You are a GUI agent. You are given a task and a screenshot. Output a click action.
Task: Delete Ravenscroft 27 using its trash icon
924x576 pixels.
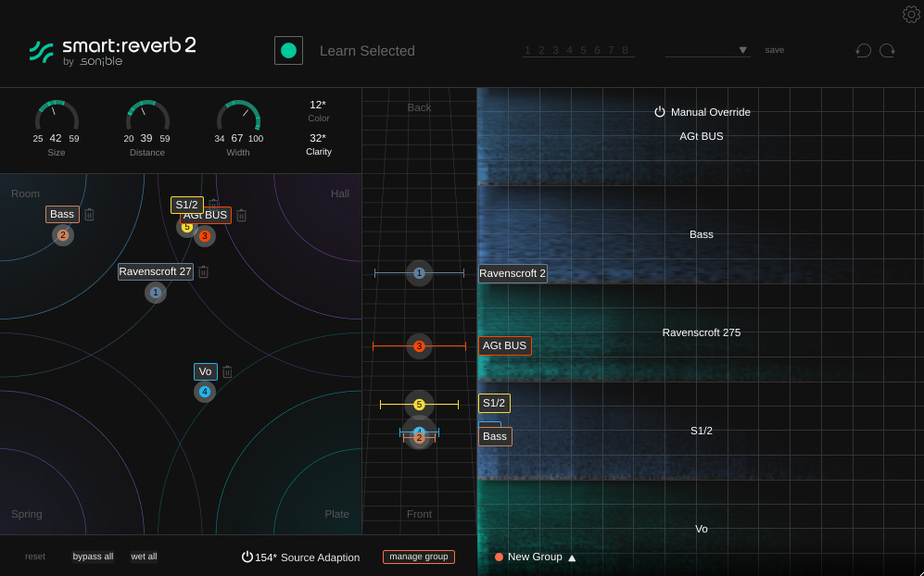pos(203,271)
